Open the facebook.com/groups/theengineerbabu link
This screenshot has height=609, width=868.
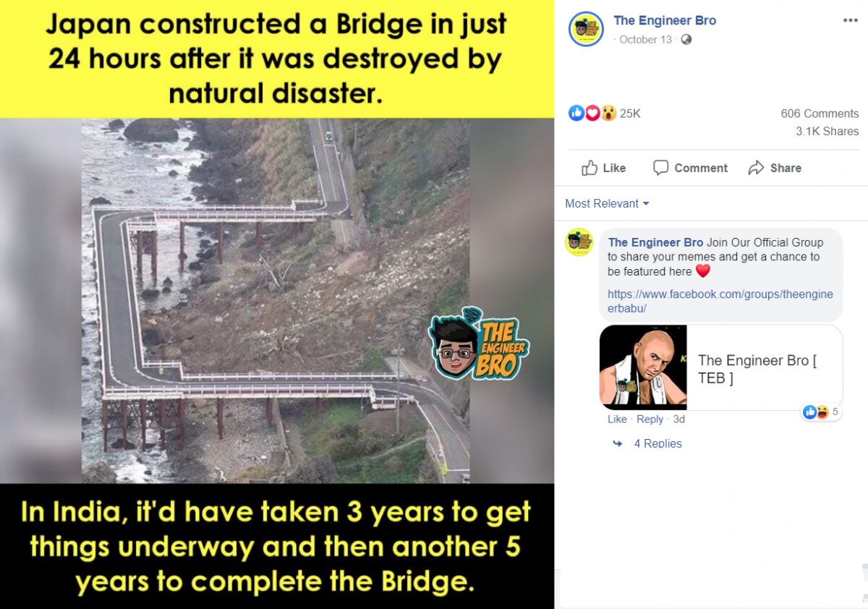click(720, 302)
